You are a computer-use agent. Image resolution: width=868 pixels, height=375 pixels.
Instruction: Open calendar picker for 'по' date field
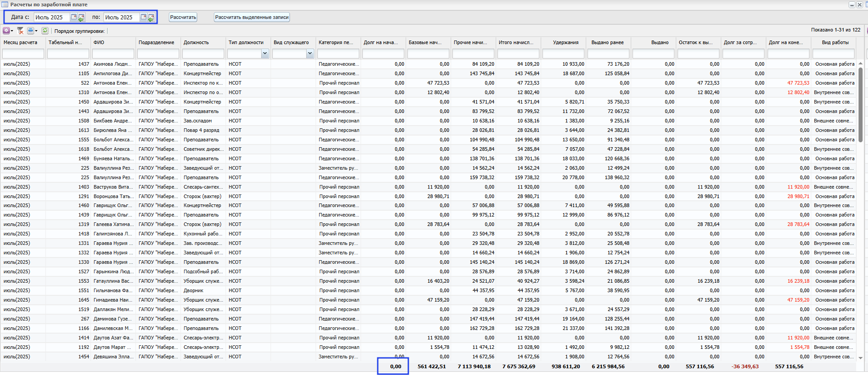144,17
